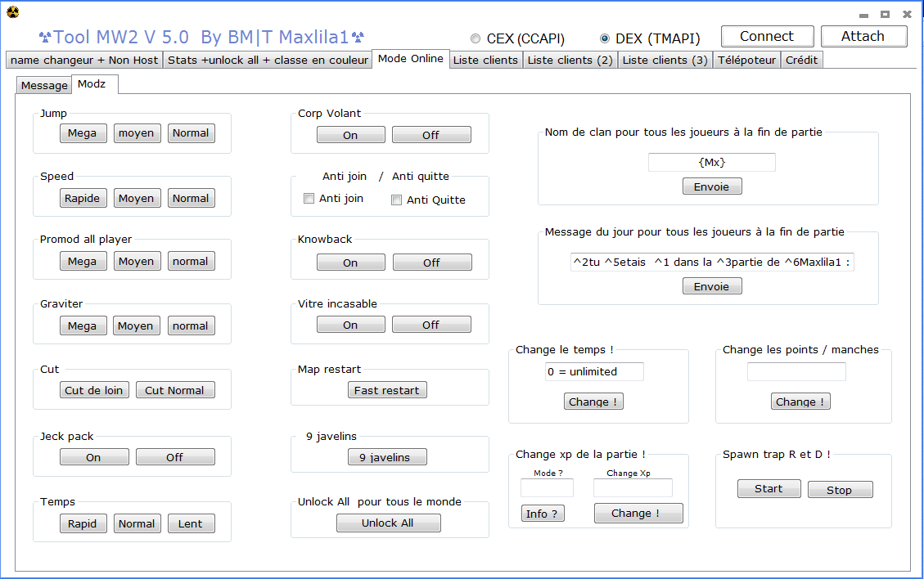Set Graviter to Moyen
The height and width of the screenshot is (579, 924).
(x=136, y=325)
